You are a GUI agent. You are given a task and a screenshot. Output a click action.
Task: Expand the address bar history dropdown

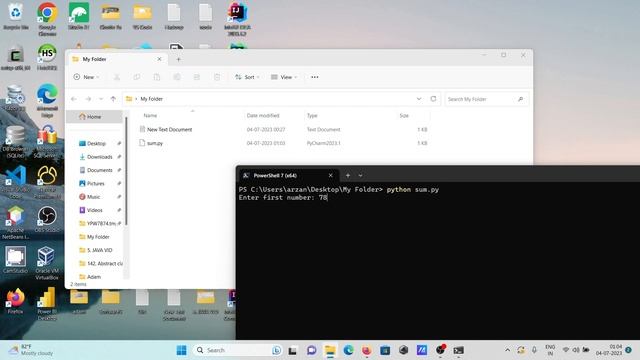[x=419, y=99]
